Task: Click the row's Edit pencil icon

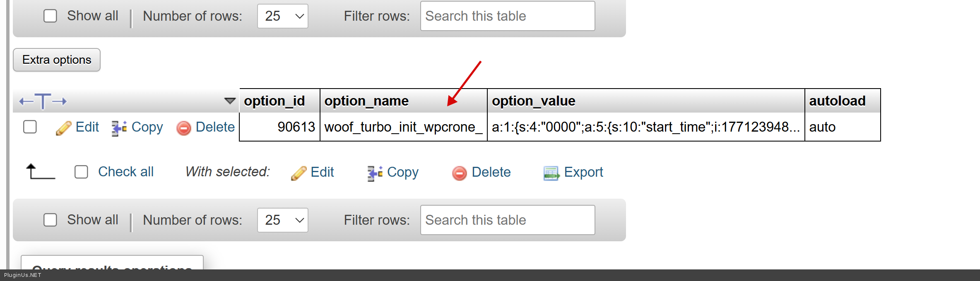Action: point(63,128)
